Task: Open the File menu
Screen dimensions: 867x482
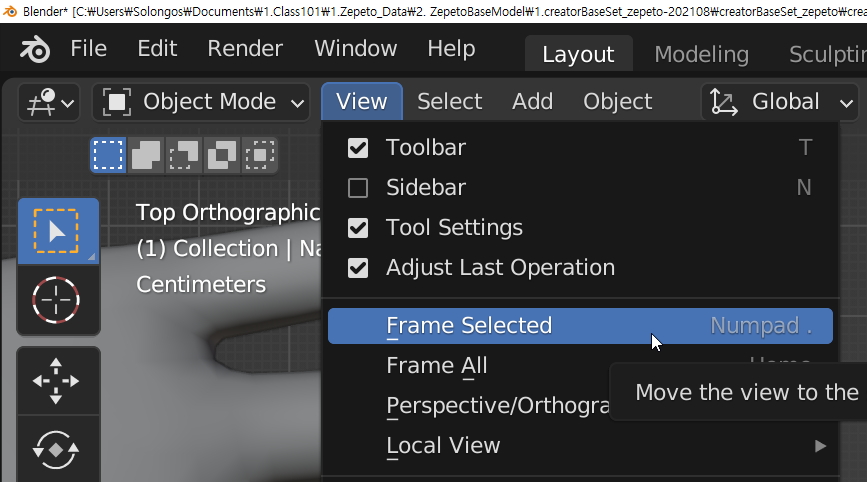Action: [88, 49]
